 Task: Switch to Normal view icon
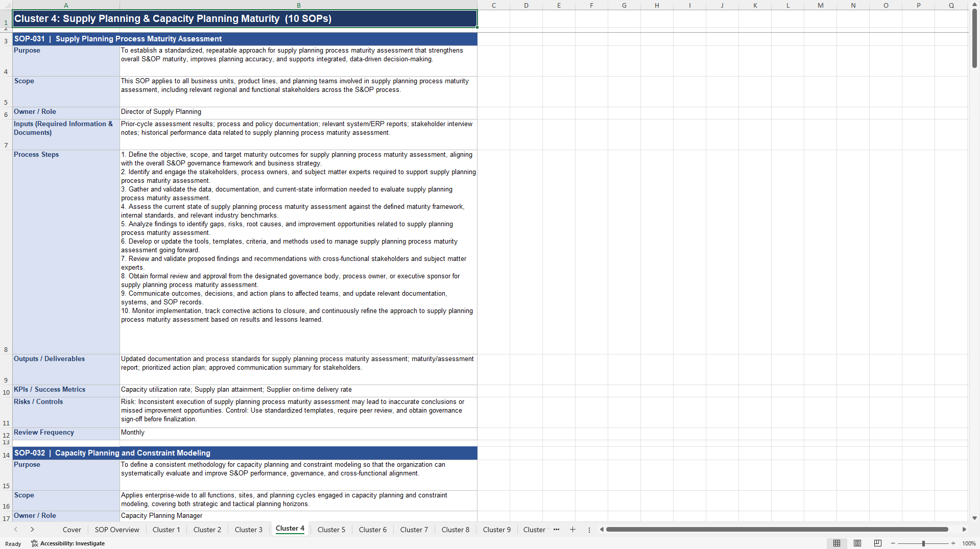[x=836, y=543]
